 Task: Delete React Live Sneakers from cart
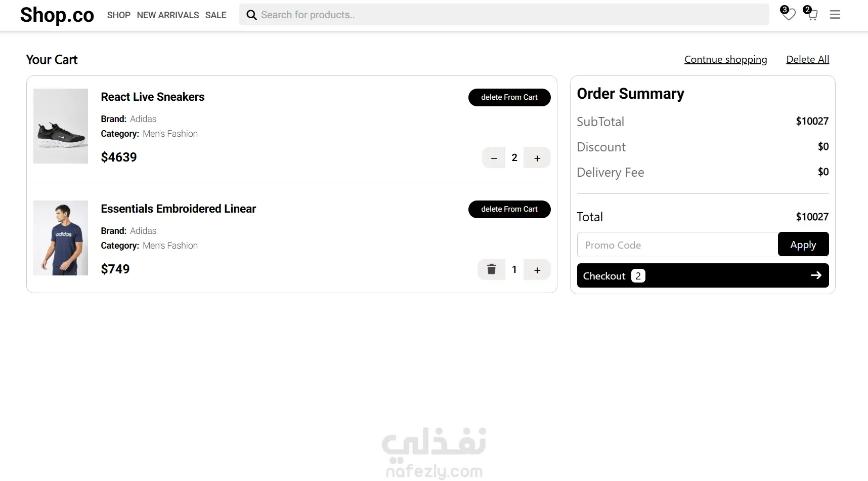pos(509,97)
